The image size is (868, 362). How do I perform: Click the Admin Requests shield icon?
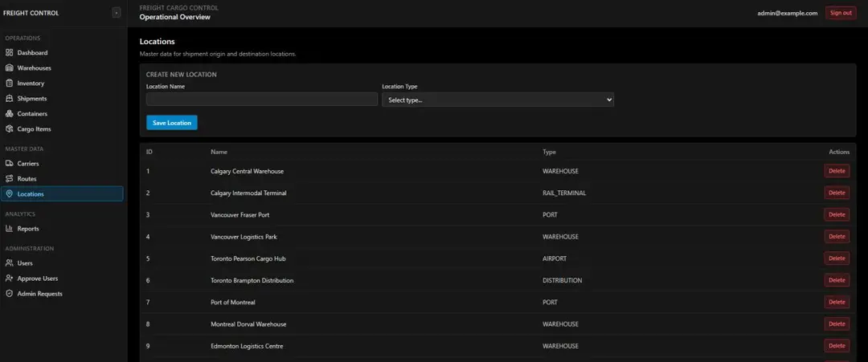tap(9, 294)
